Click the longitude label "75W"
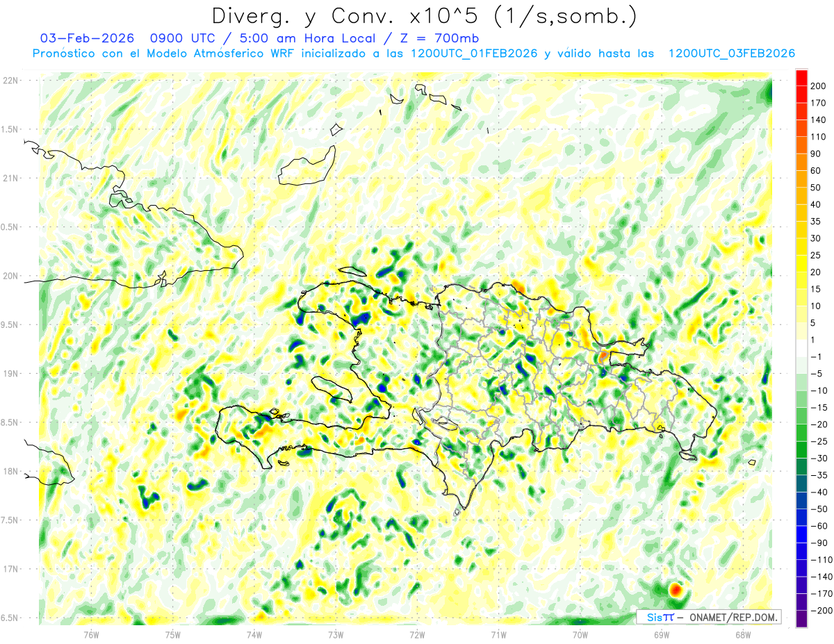Viewport: 834px width, 644px height. (173, 635)
